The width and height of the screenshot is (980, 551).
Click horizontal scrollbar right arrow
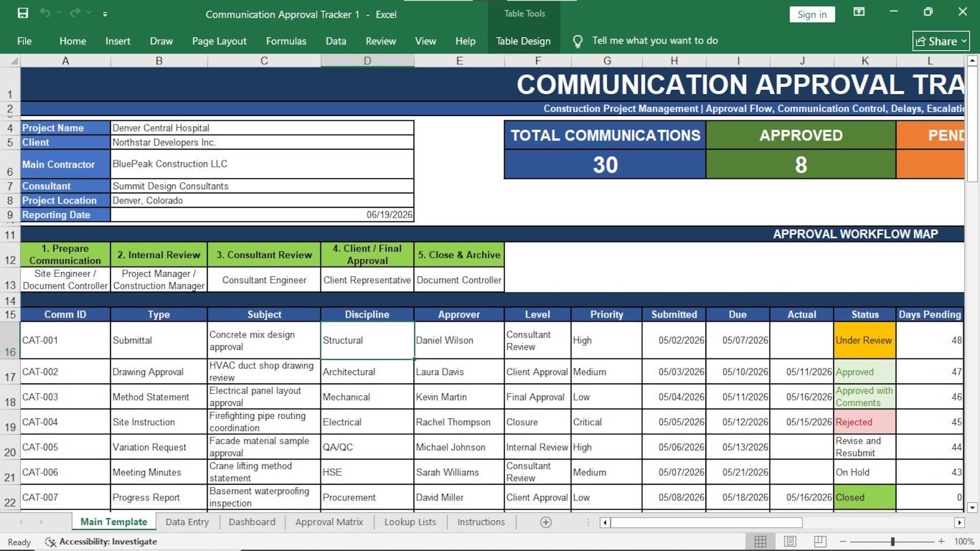click(959, 523)
